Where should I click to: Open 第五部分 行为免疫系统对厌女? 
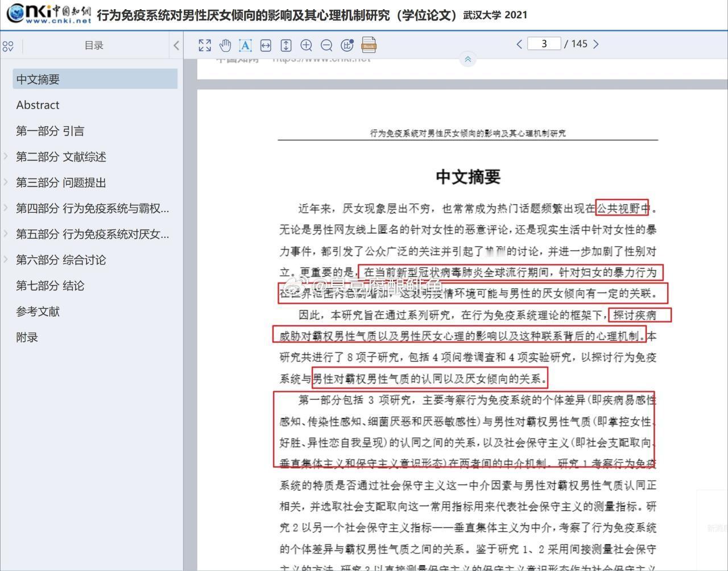[x=93, y=234]
